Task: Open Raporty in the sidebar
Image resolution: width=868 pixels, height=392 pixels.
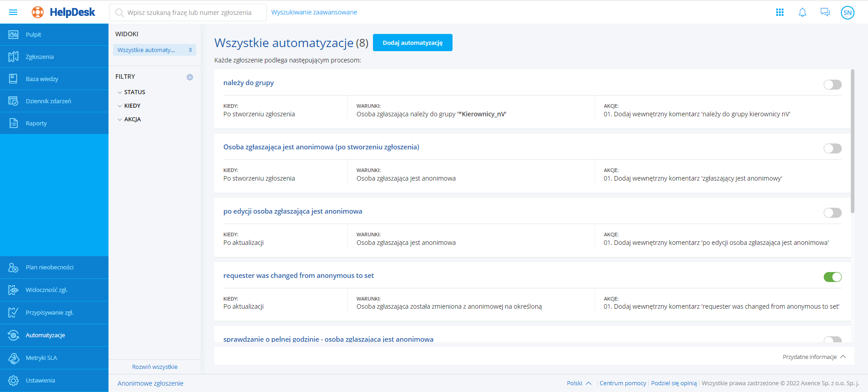Action: (x=36, y=123)
